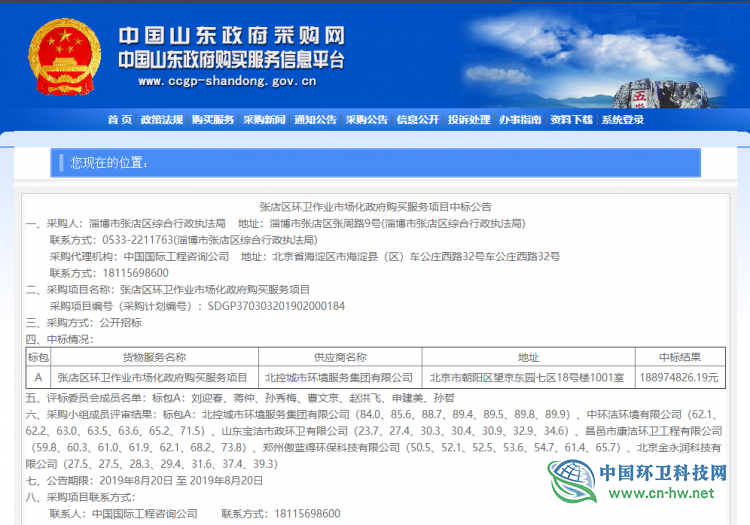750x525 pixels.
Task: Click supplier cell 北控城市环境服务集团有限公司
Action: coord(338,378)
